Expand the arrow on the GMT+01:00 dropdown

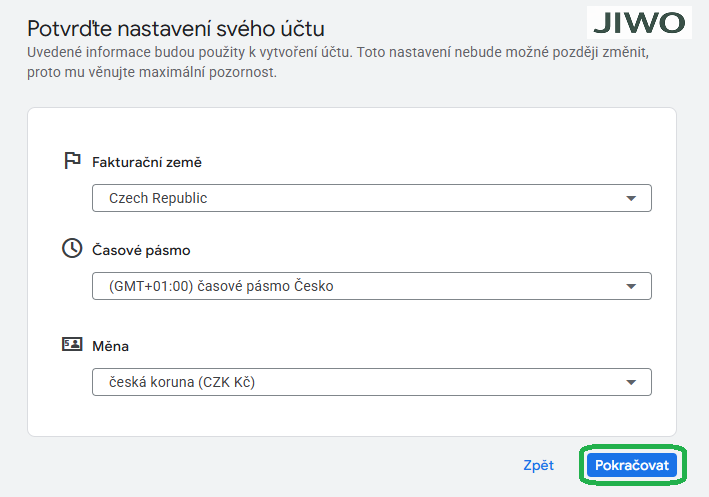click(631, 286)
